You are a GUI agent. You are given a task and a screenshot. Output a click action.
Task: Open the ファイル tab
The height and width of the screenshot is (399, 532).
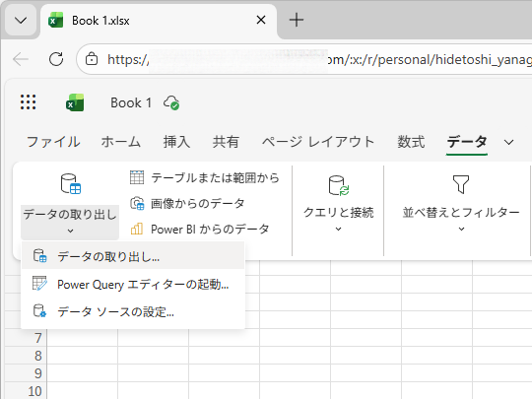[53, 142]
